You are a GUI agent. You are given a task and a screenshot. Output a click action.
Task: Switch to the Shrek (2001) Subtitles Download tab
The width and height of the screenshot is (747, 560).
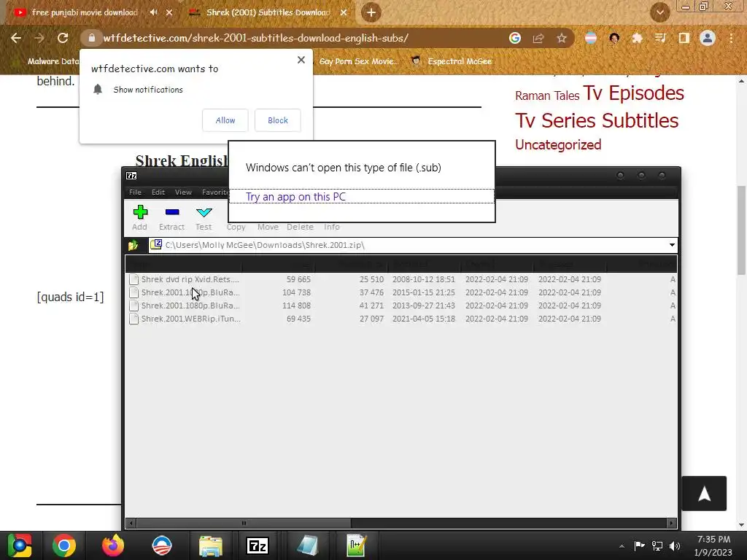(268, 12)
